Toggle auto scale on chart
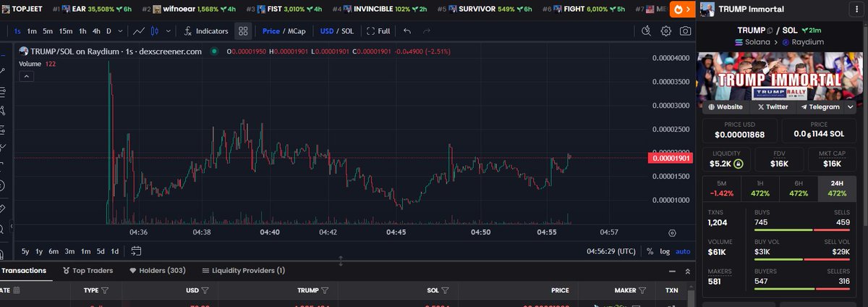The height and width of the screenshot is (307, 868). 683,251
